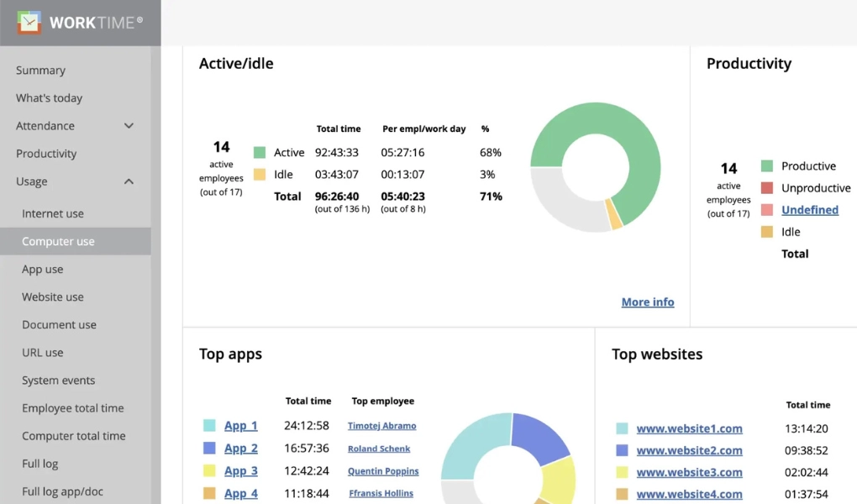This screenshot has height=504, width=857.
Task: Open www.website3.com from Top websites
Action: coord(689,473)
